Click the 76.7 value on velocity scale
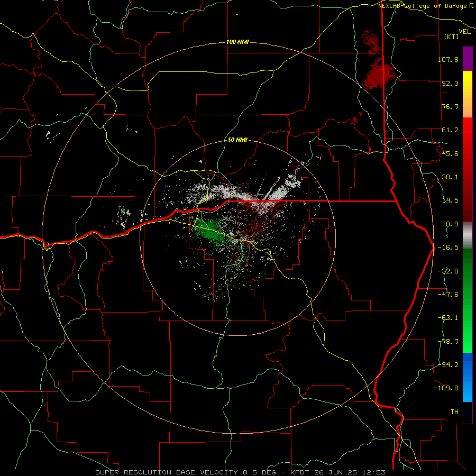Screen dimensions: 476x476 tap(450, 106)
